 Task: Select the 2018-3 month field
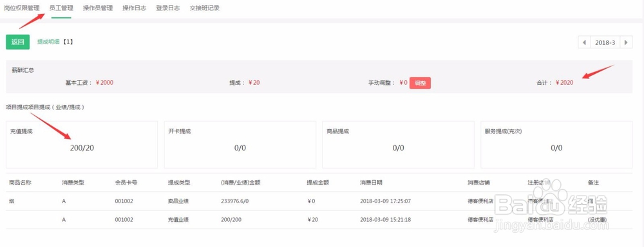605,42
